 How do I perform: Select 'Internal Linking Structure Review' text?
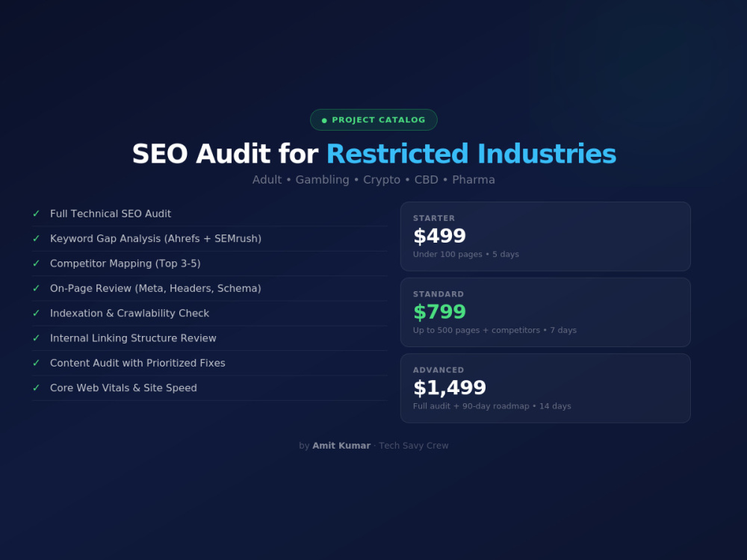[133, 338]
